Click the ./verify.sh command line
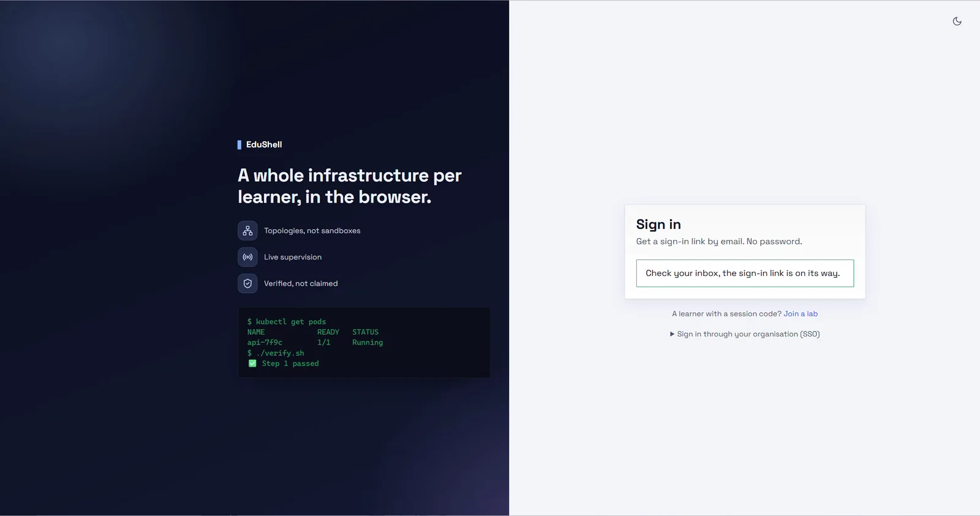Viewport: 980px width, 516px height. [276, 353]
